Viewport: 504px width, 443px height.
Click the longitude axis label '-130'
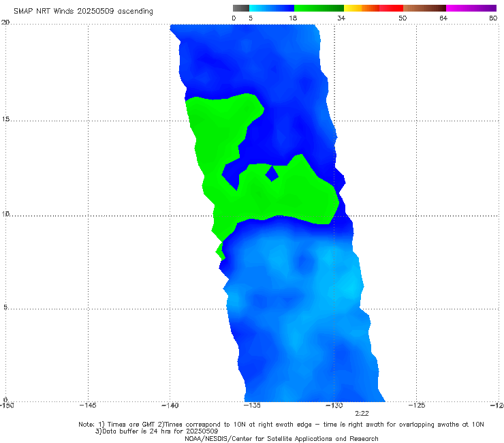pos(334,406)
